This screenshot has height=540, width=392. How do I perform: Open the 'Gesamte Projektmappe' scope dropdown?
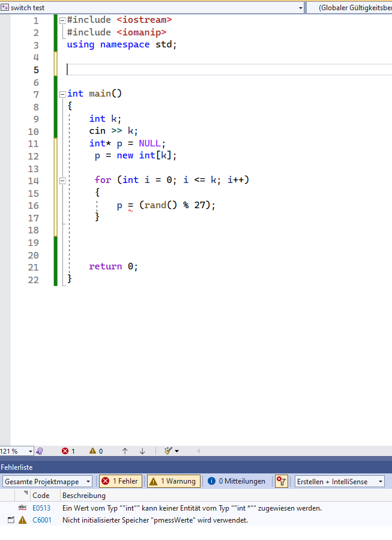click(47, 481)
